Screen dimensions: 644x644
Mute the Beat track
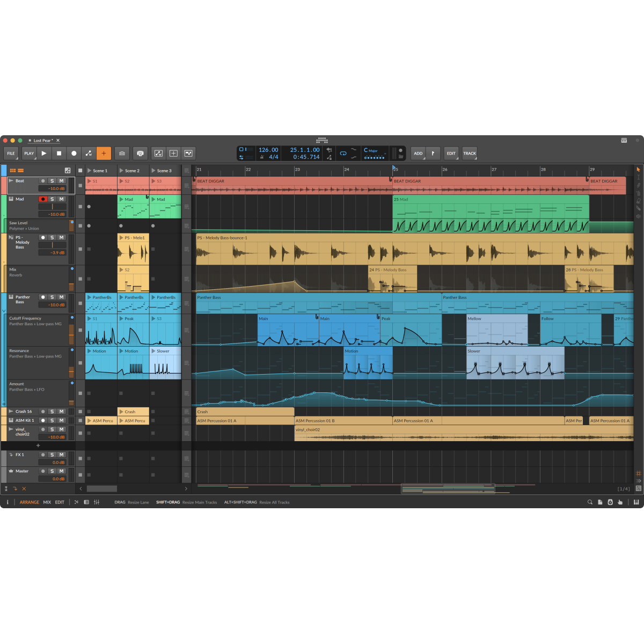[x=61, y=181]
